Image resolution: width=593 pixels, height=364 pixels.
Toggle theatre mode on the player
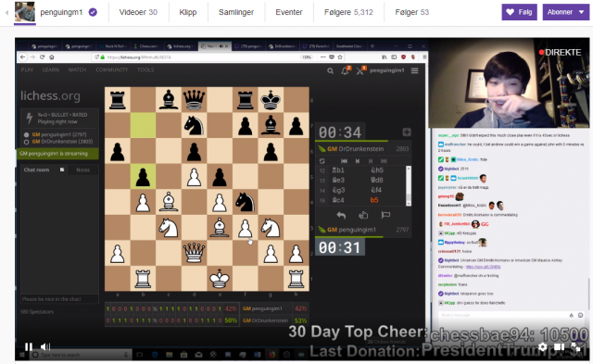tap(560, 347)
